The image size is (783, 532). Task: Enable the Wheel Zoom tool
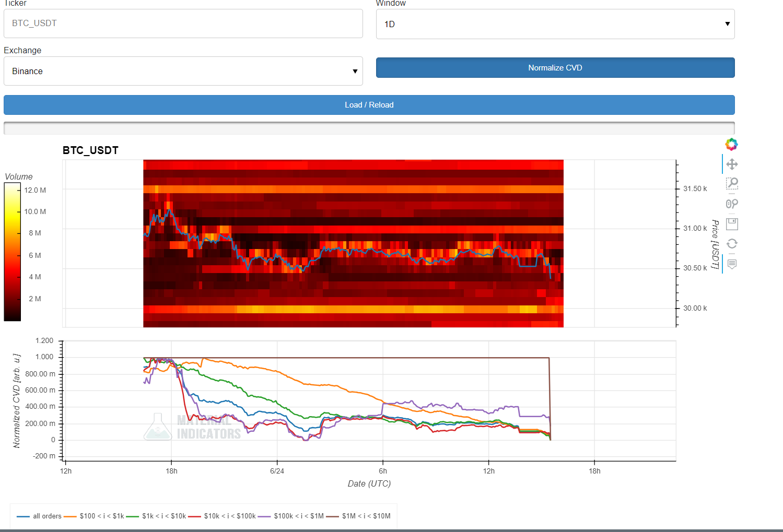(x=732, y=204)
